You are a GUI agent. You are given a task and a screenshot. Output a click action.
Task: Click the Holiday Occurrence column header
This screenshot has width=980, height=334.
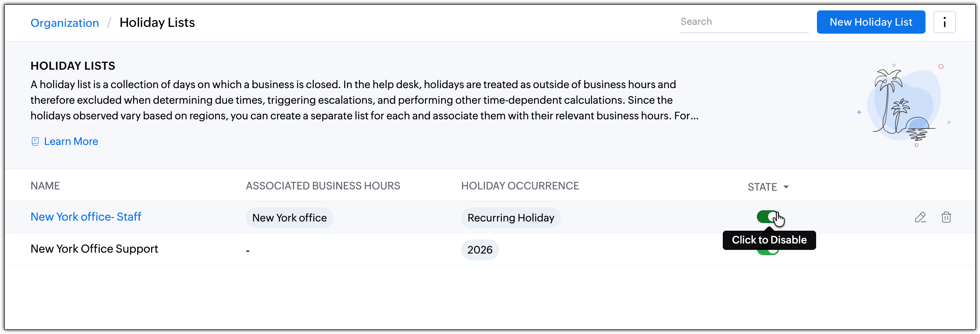point(520,186)
